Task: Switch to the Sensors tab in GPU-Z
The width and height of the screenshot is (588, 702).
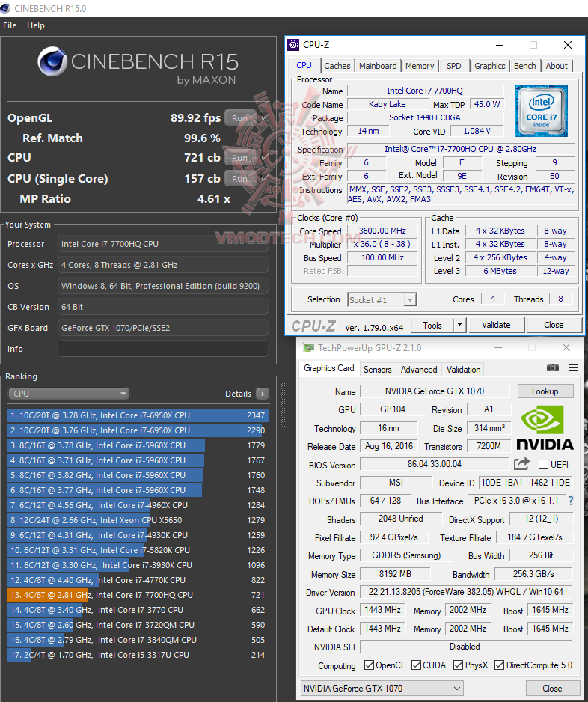Action: pos(377,370)
